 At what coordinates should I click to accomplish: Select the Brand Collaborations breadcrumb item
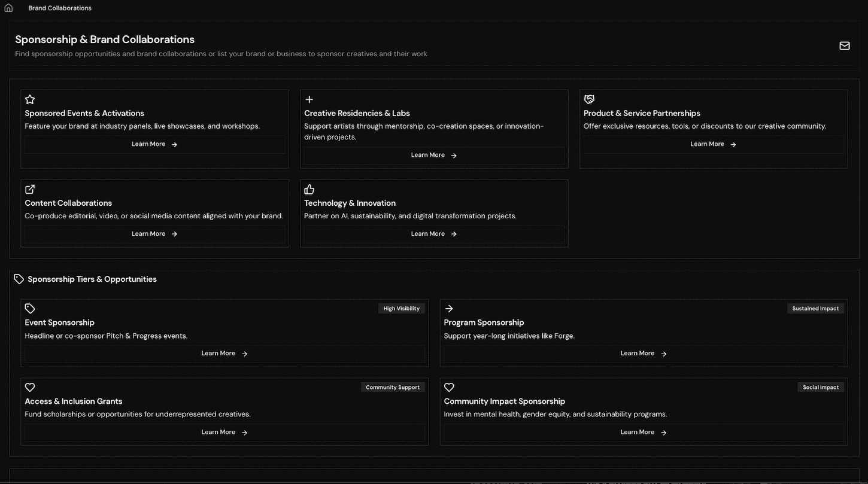60,8
